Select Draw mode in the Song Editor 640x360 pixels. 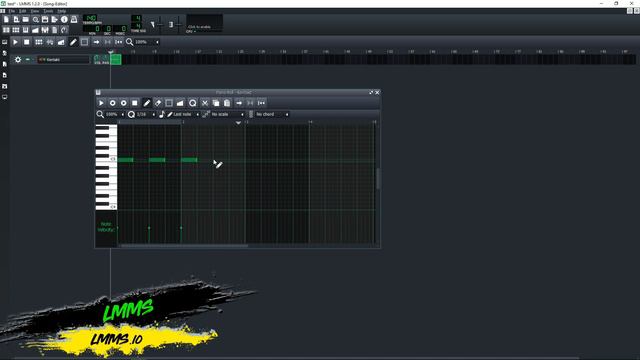coord(73,42)
